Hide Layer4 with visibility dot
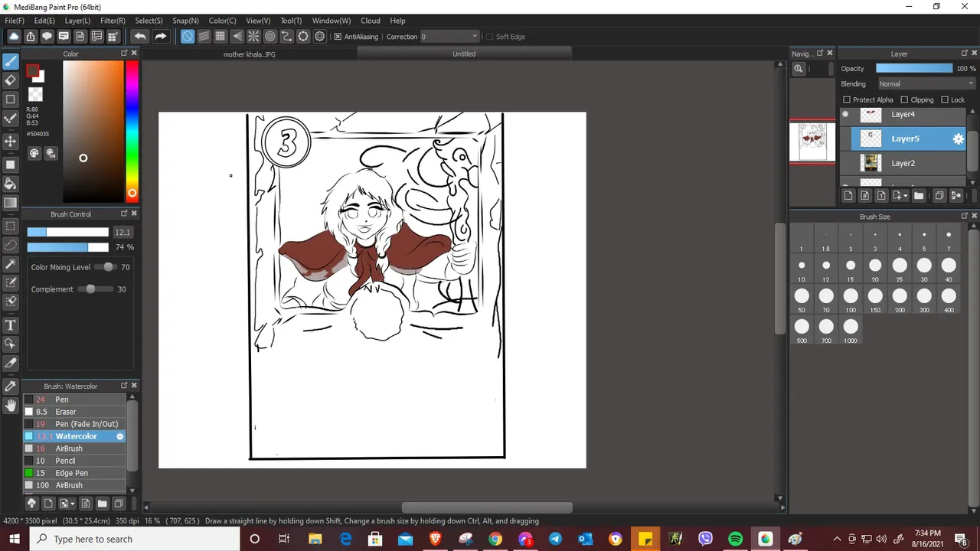Image resolution: width=980 pixels, height=551 pixels. pos(845,115)
